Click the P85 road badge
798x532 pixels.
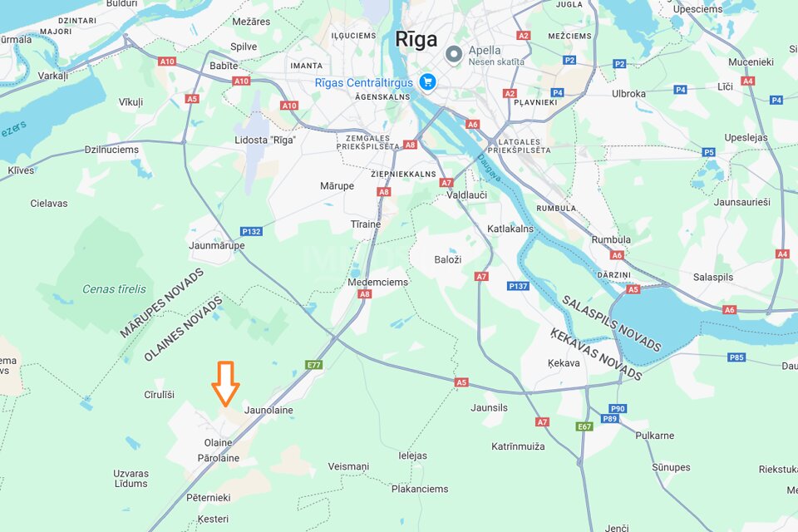click(736, 357)
